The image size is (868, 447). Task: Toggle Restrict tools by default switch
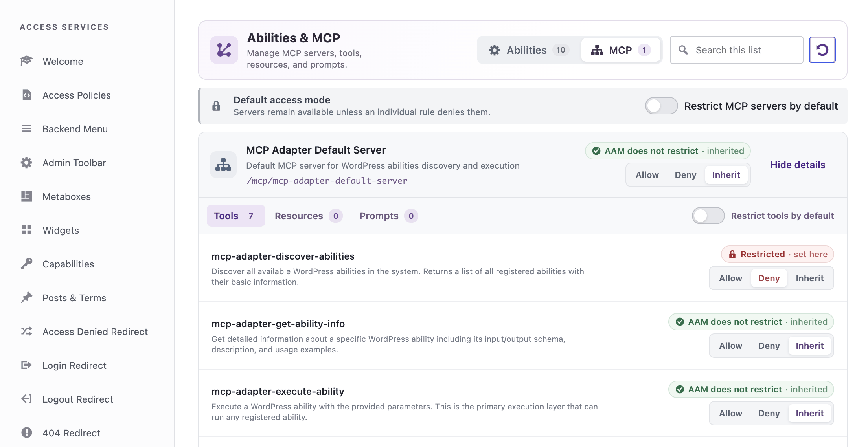point(708,216)
